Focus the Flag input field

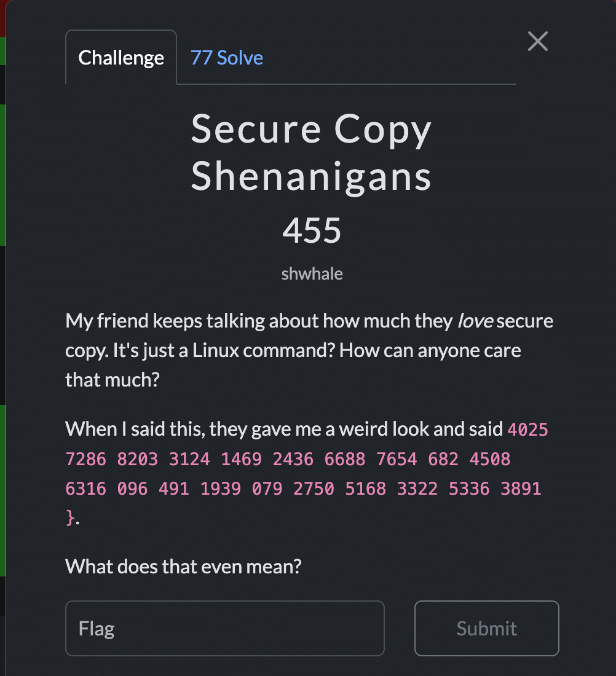pyautogui.click(x=225, y=628)
